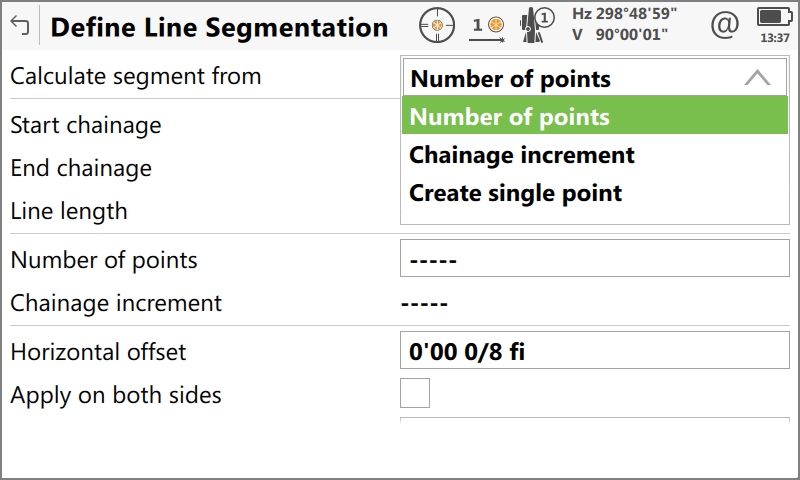Open the crosshair target aiming icon
This screenshot has width=800, height=480.
436,25
